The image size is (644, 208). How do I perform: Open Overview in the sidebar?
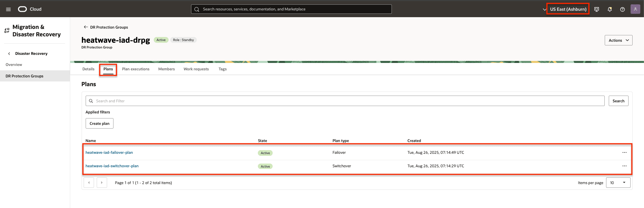pos(14,65)
